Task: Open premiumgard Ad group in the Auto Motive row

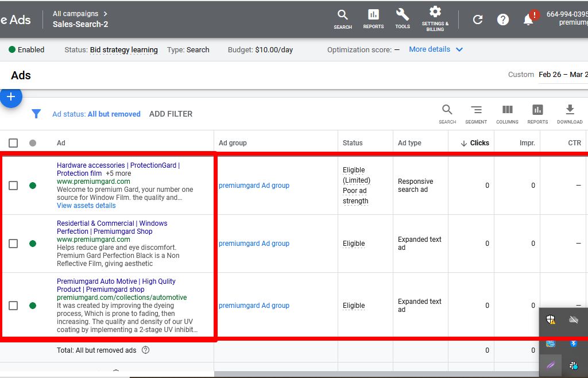Action: click(254, 305)
